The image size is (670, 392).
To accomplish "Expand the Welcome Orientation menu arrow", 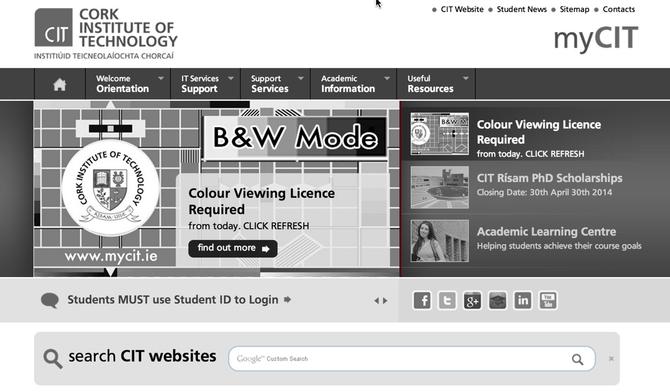I will coord(161,78).
